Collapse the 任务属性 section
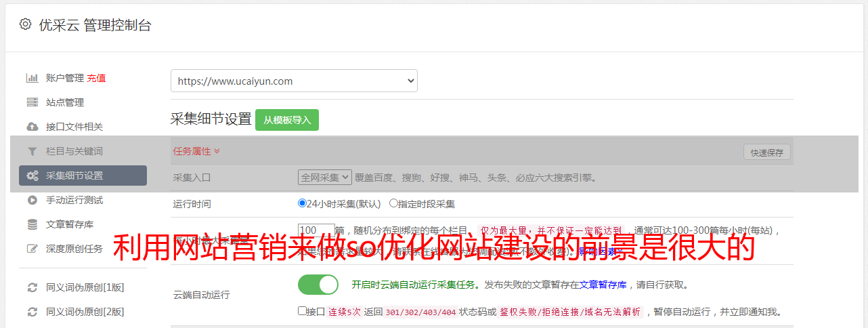The height and width of the screenshot is (328, 868). (196, 151)
